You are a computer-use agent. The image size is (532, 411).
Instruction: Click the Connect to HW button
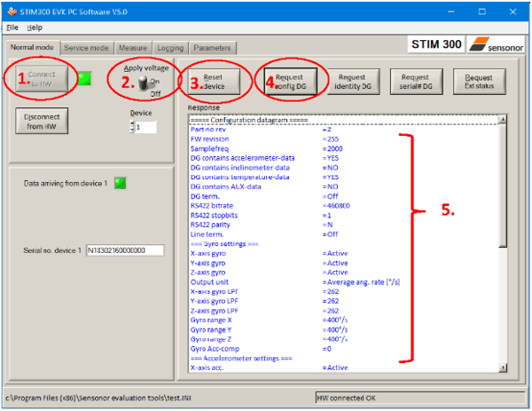42,79
